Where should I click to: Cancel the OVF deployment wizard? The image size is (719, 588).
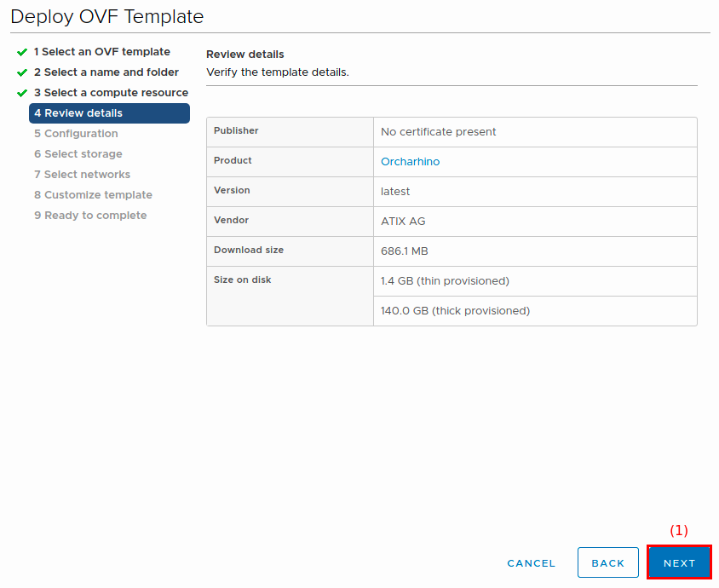coord(531,563)
